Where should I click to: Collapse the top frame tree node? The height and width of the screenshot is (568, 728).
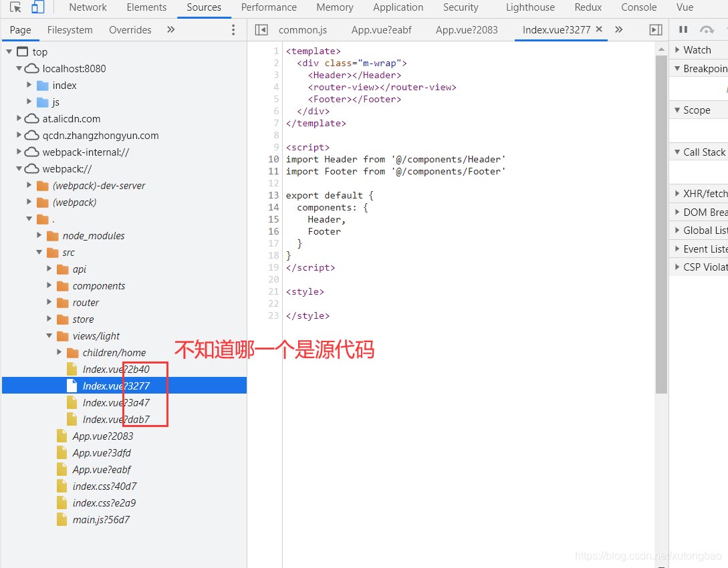[x=9, y=51]
